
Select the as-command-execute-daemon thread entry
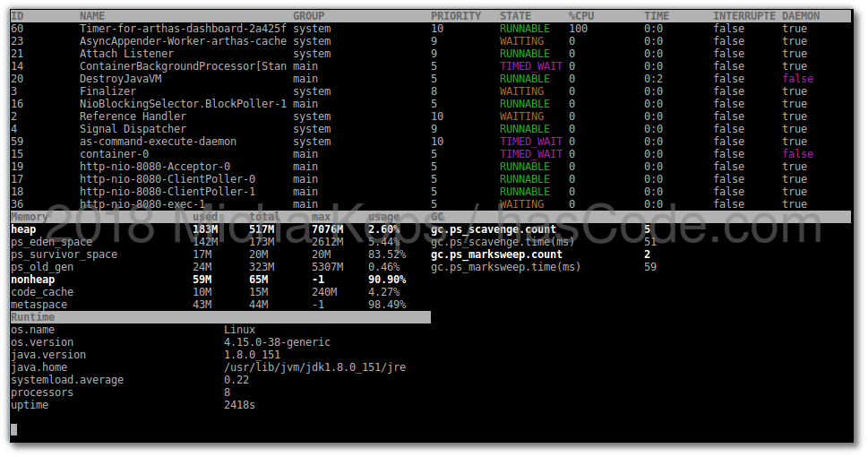point(158,142)
